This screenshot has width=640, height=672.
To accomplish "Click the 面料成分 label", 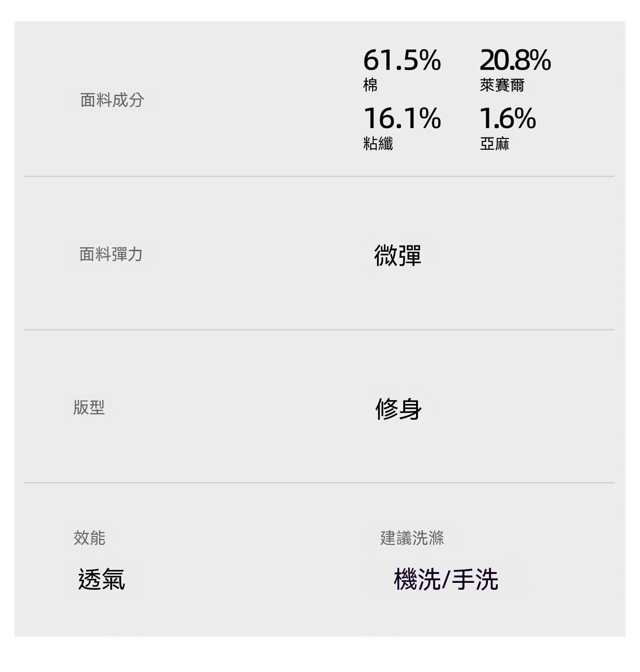I will [x=112, y=100].
